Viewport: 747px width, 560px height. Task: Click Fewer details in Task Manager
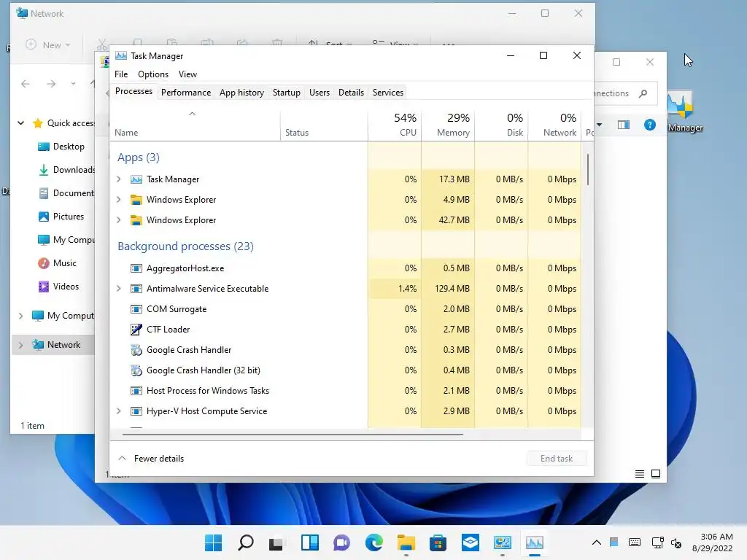pyautogui.click(x=150, y=459)
